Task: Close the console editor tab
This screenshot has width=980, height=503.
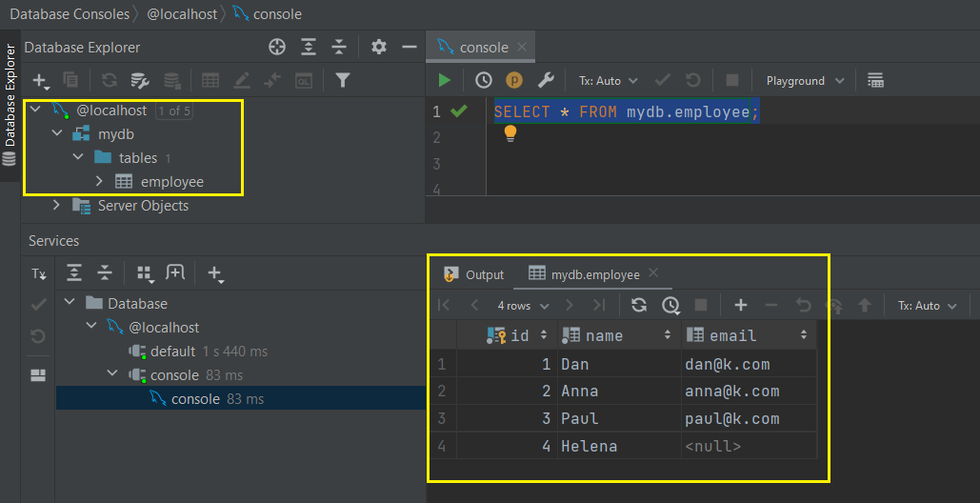Action: tap(522, 47)
